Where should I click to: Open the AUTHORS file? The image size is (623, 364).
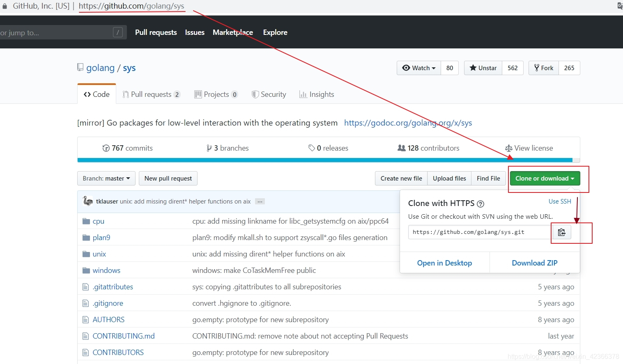pos(108,320)
